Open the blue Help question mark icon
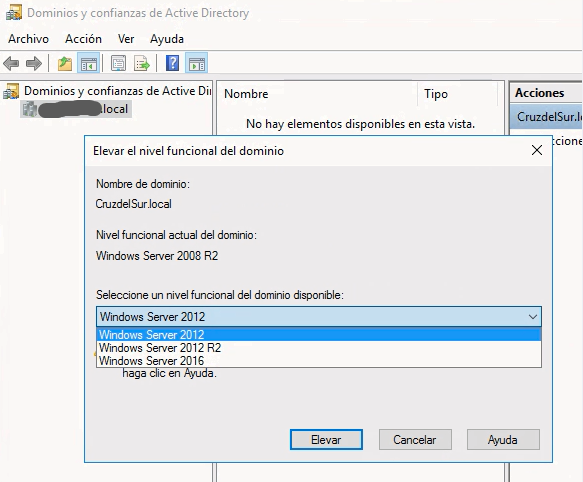 (x=173, y=63)
